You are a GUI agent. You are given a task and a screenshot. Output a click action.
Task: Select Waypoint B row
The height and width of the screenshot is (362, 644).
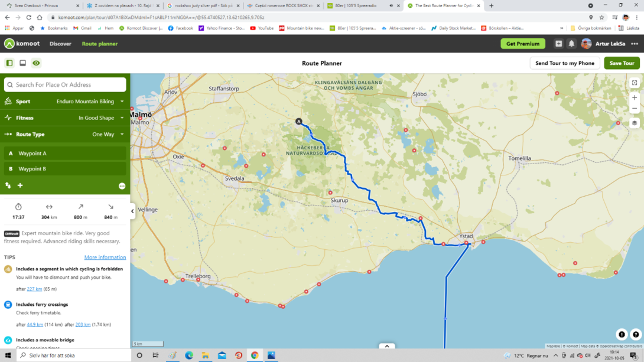[65, 169]
